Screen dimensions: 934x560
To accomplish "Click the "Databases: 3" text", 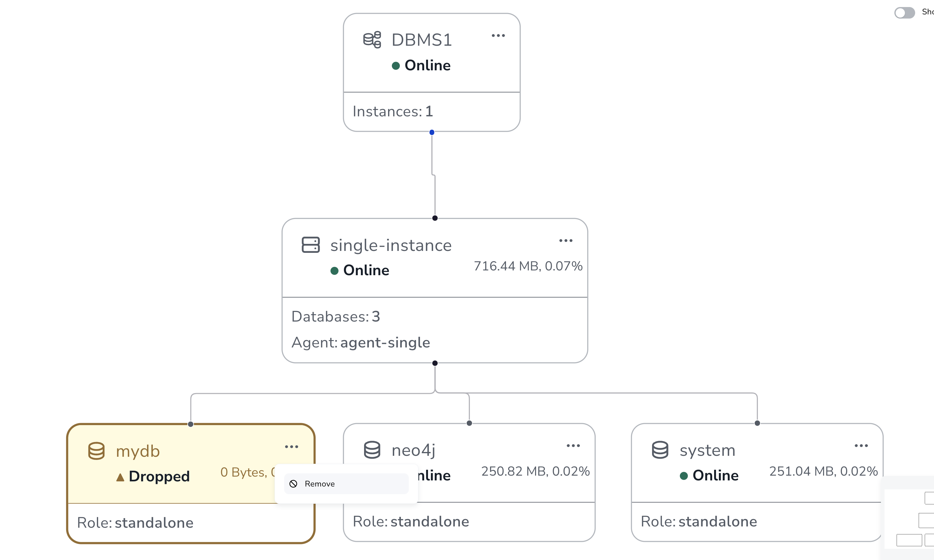I will pos(336,317).
